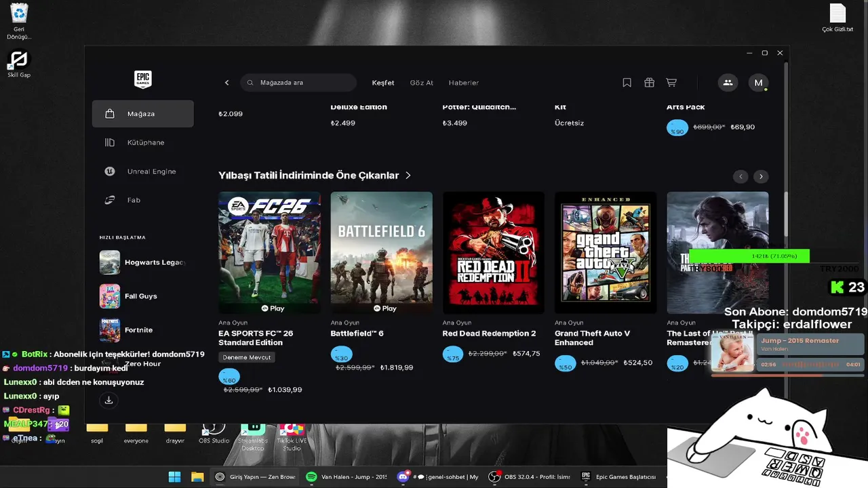Show next carousel items
Screen dimensions: 868x488
tap(761, 176)
